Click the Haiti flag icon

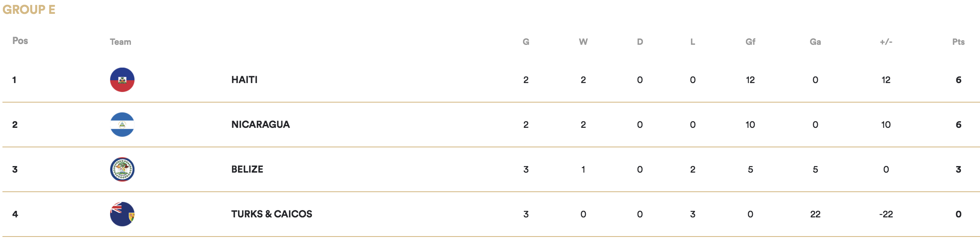coord(122,80)
